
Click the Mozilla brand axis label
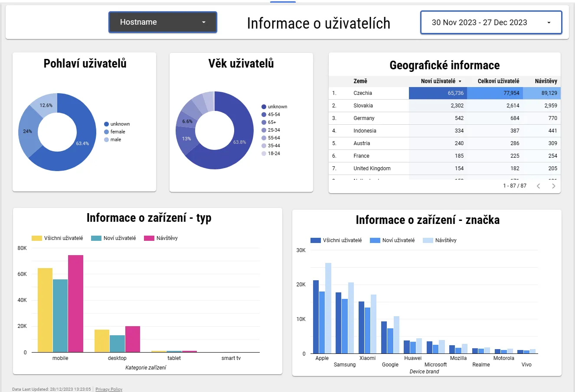tap(458, 358)
